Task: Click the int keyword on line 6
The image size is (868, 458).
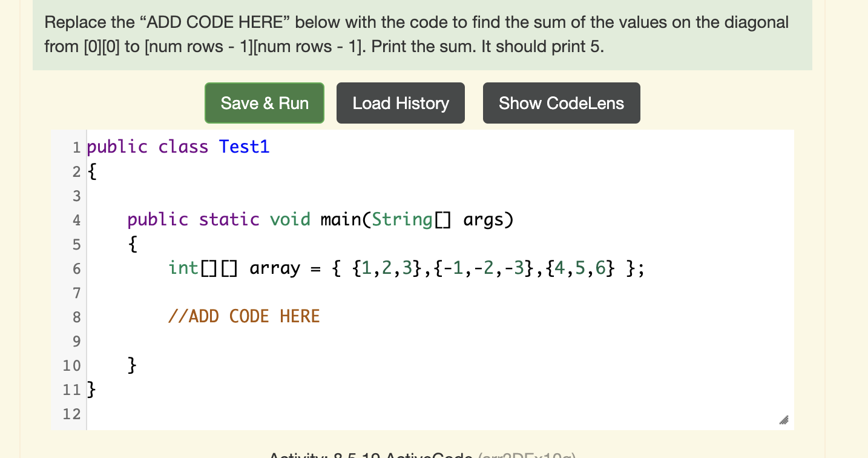Action: pyautogui.click(x=183, y=268)
